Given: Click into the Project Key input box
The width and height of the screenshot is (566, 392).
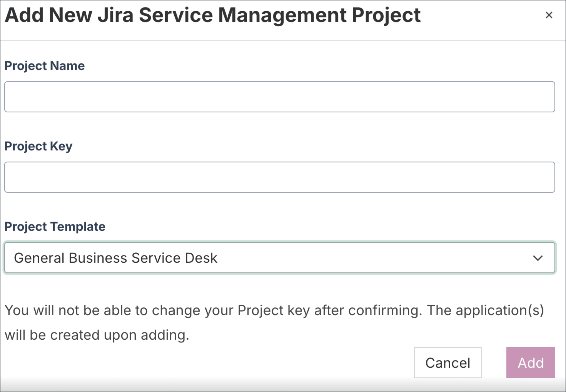Looking at the screenshot, I should 280,177.
